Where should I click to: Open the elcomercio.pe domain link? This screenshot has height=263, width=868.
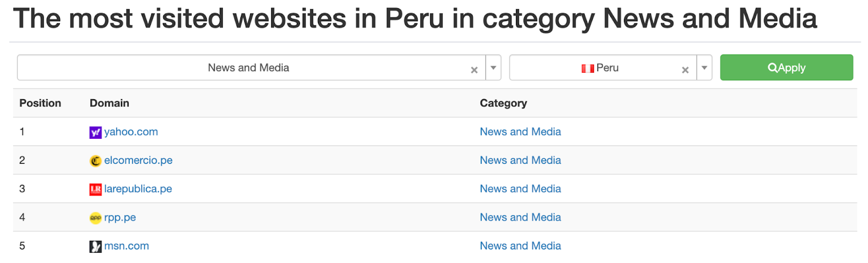point(138,161)
